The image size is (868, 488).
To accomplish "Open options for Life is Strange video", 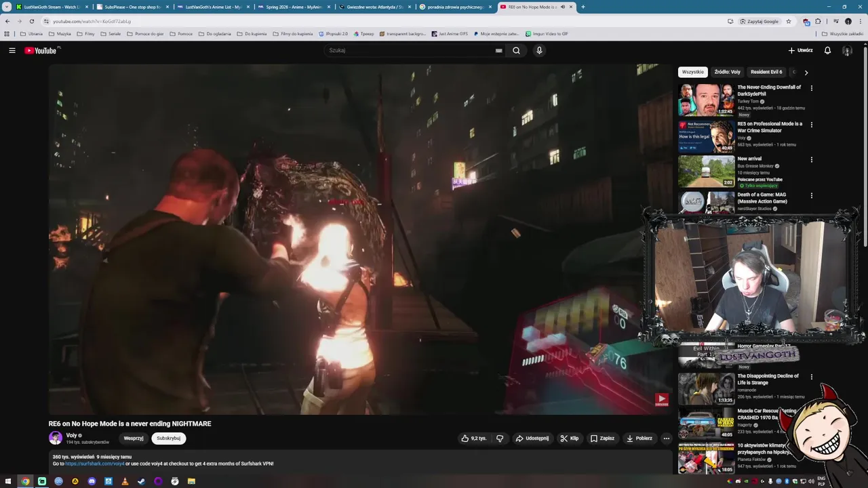I will tap(811, 377).
